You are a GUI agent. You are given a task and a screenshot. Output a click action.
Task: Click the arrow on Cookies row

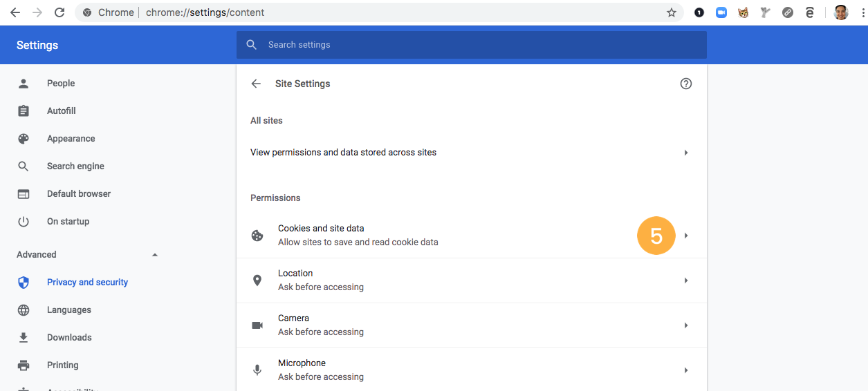[x=686, y=236]
